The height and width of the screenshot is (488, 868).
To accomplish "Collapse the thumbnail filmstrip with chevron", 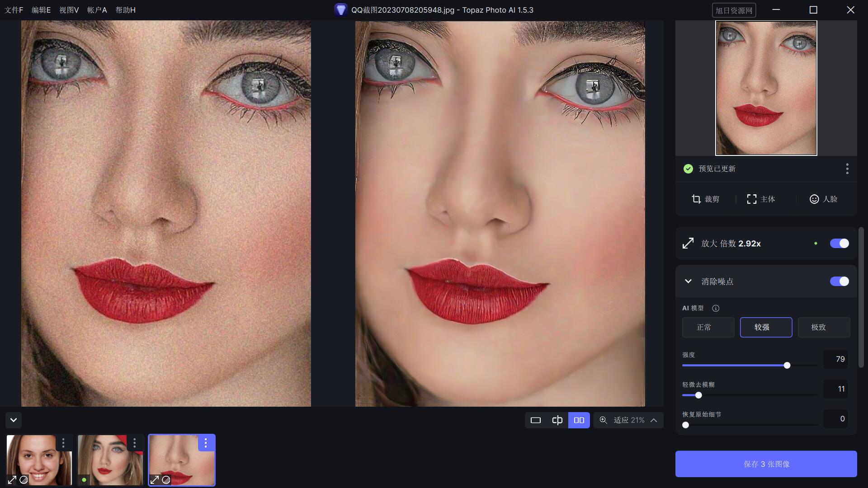I will tap(14, 420).
